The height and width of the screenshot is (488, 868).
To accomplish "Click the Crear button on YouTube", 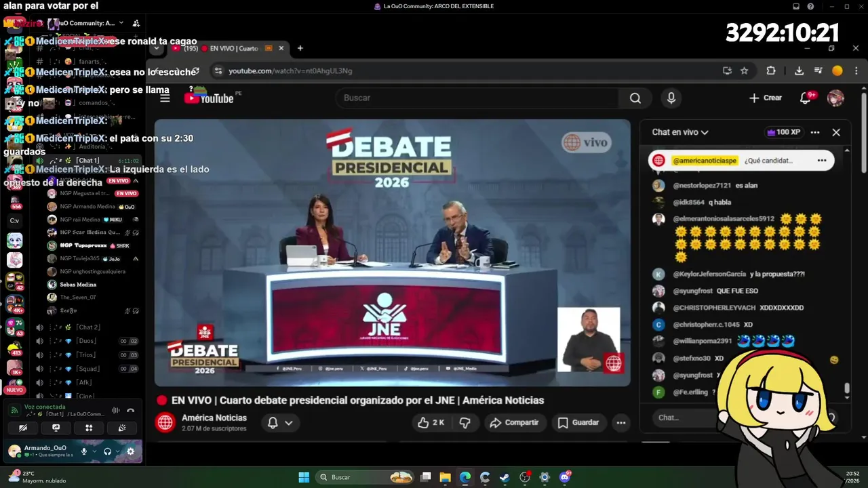I will click(766, 98).
